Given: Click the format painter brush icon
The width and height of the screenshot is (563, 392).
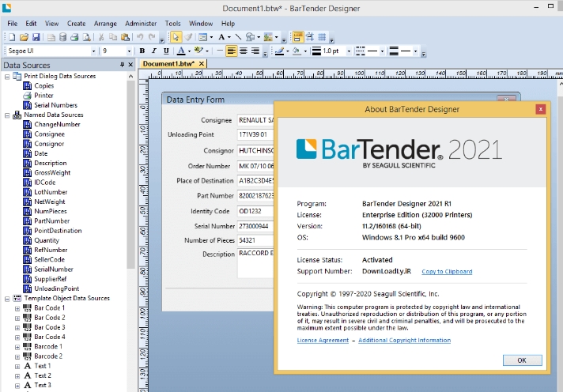Looking at the screenshot, I should (188, 37).
